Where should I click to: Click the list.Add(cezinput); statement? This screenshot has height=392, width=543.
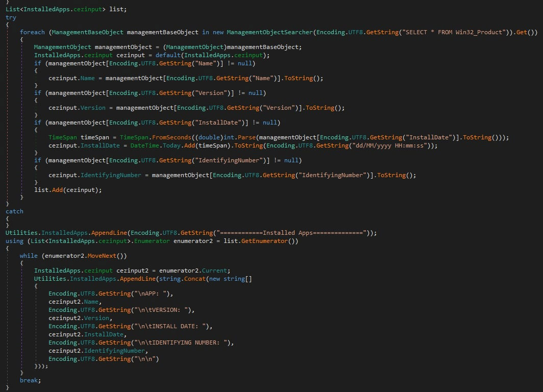click(68, 190)
